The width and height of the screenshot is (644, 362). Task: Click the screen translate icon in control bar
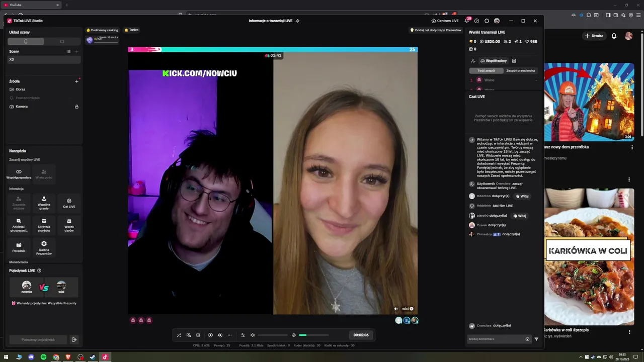pos(189,335)
